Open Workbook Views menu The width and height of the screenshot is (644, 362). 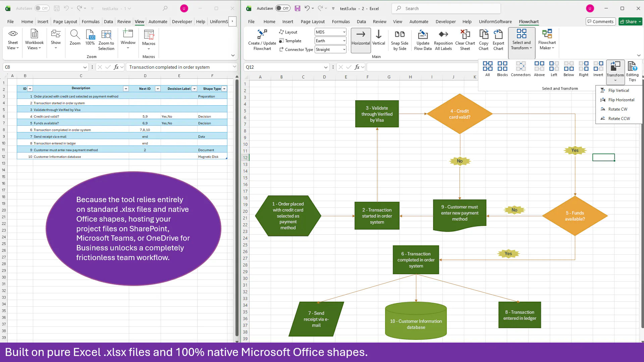34,40
